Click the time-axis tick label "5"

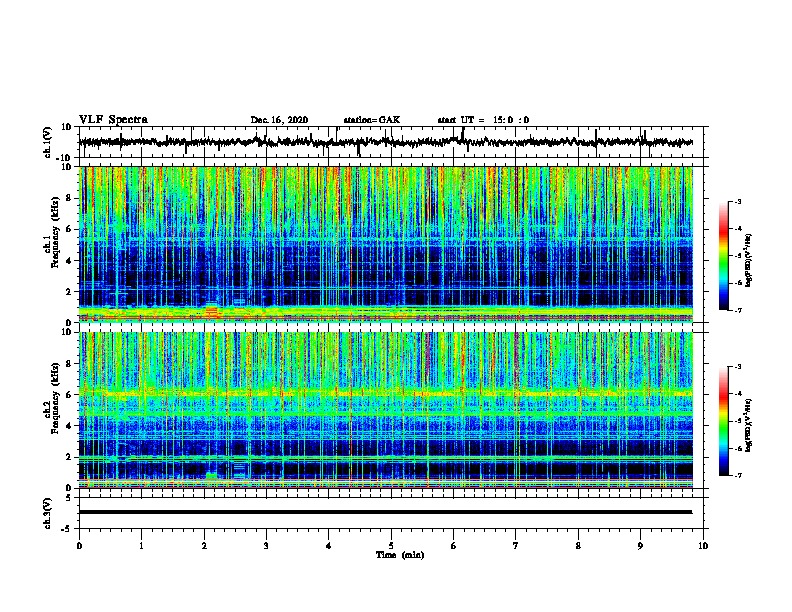coord(391,546)
